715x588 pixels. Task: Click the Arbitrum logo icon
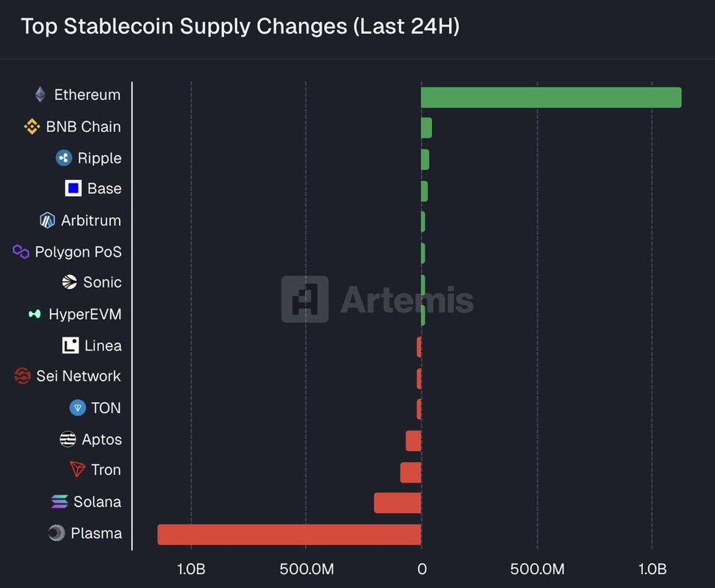[x=47, y=220]
